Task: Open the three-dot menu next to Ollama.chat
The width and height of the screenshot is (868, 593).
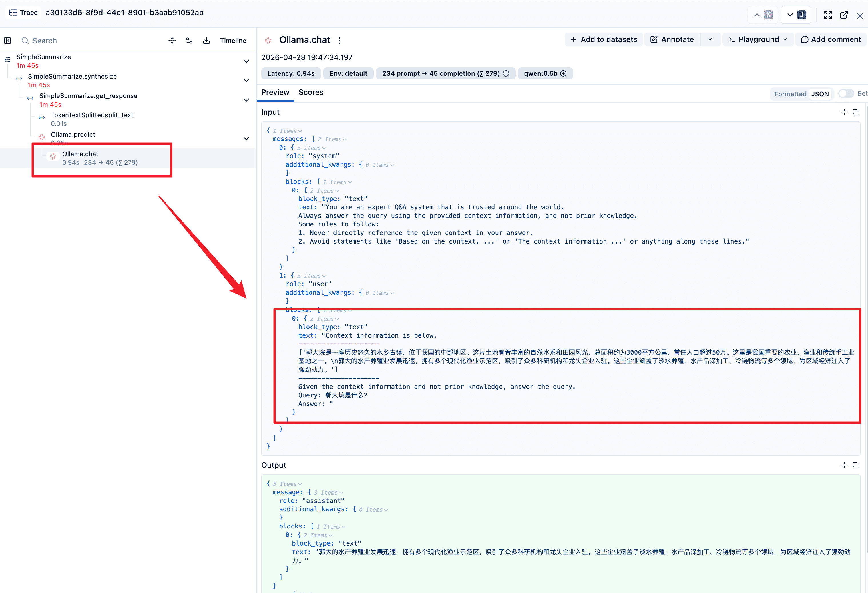Action: [339, 40]
